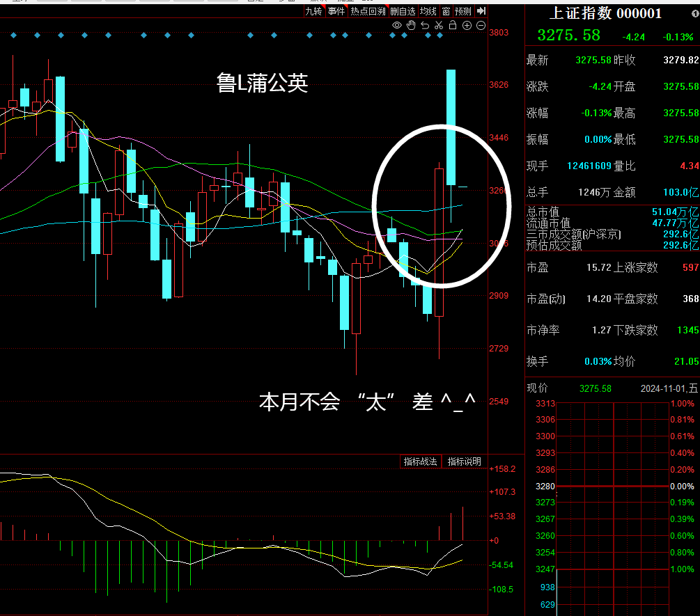The width and height of the screenshot is (700, 616).
Task: Click the 量比 value 4.34
Action: pyautogui.click(x=690, y=166)
